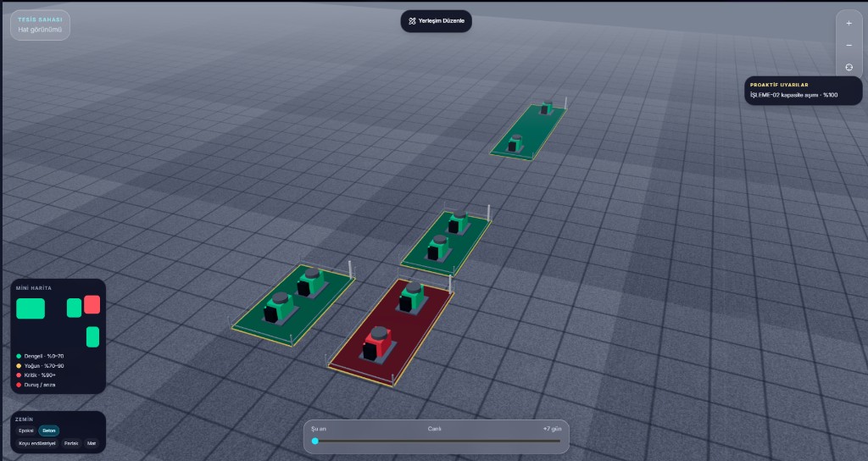Open Yerleşim Düzenle layout editor
Viewport: 868px width, 461px height.
437,21
